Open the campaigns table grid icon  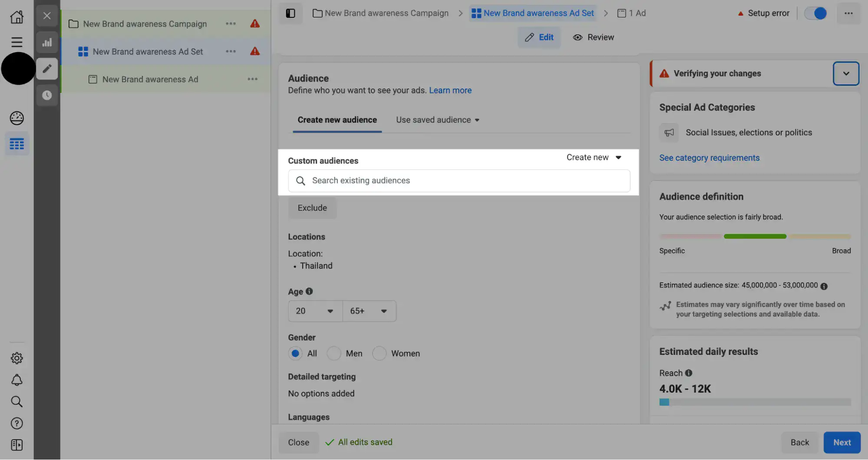pyautogui.click(x=17, y=144)
